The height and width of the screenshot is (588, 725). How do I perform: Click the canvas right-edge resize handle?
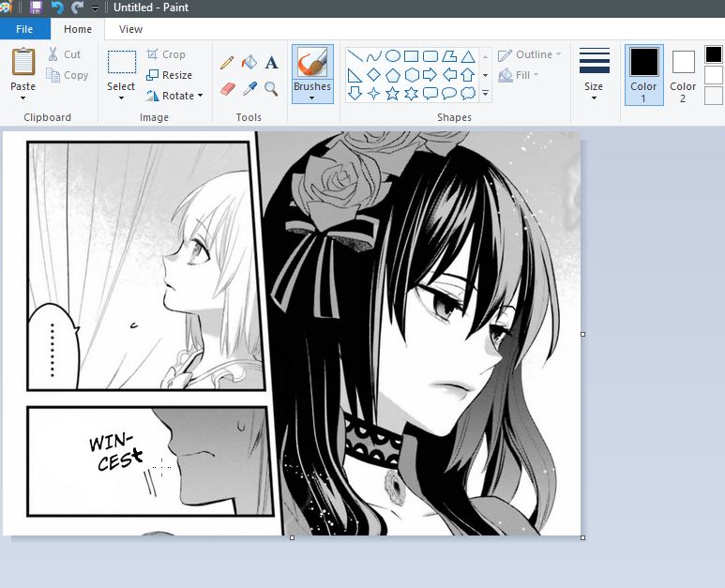point(582,334)
